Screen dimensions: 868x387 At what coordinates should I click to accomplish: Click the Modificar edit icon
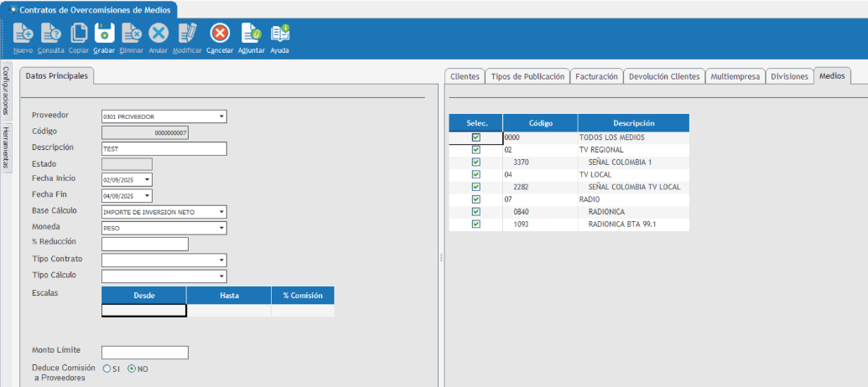coord(187,34)
